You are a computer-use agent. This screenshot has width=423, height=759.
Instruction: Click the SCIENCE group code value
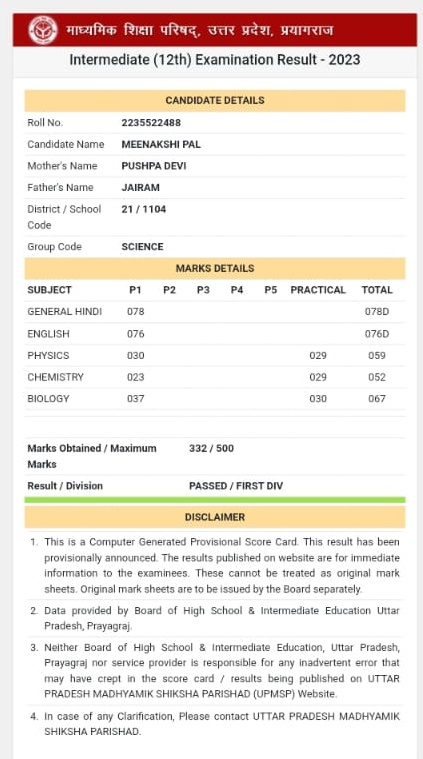tap(142, 247)
